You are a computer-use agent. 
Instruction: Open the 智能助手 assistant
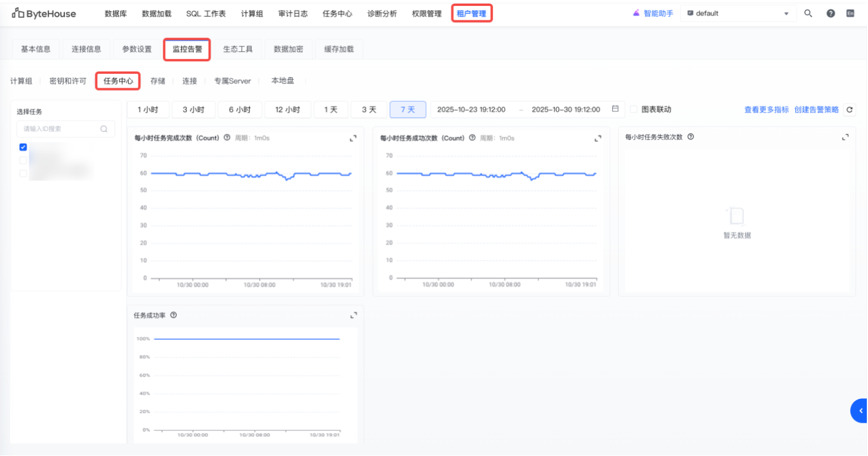click(653, 13)
